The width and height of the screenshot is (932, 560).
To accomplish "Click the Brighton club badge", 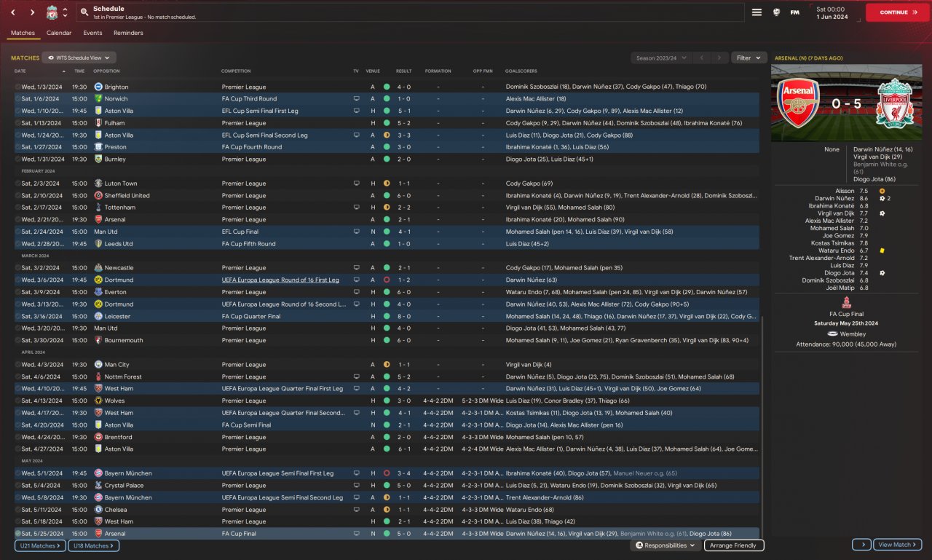I will [98, 87].
